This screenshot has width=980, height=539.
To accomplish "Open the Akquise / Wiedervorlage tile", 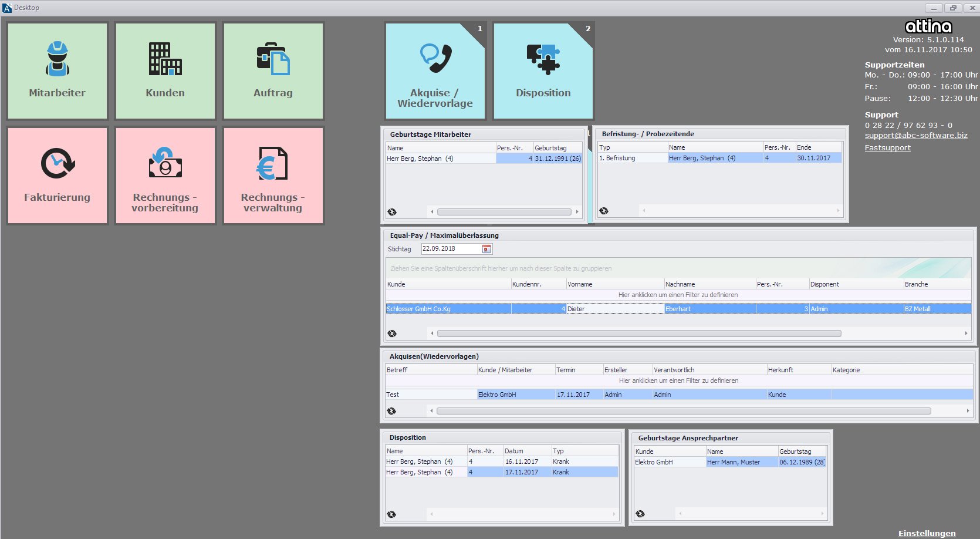I will point(435,70).
